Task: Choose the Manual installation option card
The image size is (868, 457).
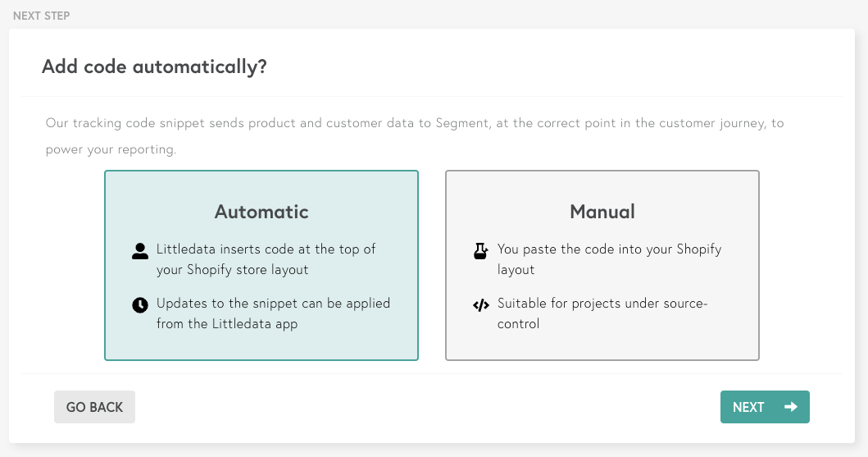Action: point(602,265)
